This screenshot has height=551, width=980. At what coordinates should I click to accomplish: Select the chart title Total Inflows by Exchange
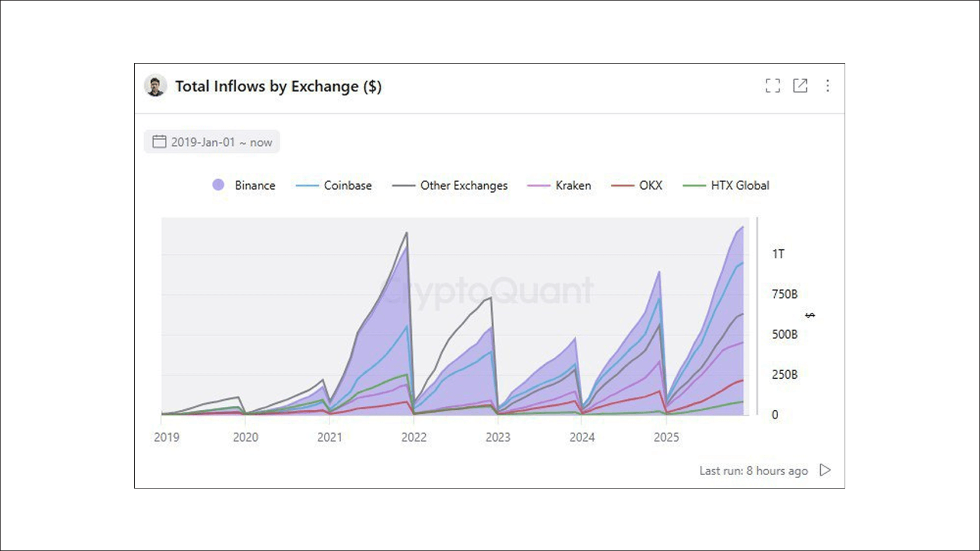pos(278,86)
